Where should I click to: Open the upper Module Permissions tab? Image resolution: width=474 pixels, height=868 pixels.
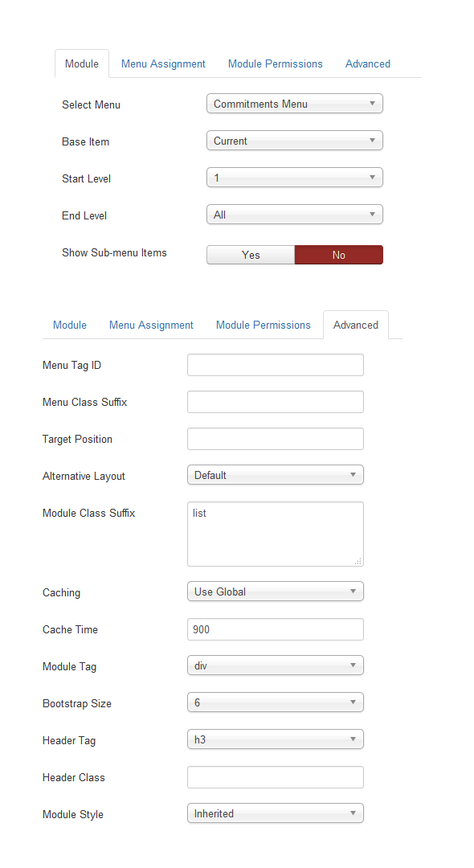click(x=275, y=63)
